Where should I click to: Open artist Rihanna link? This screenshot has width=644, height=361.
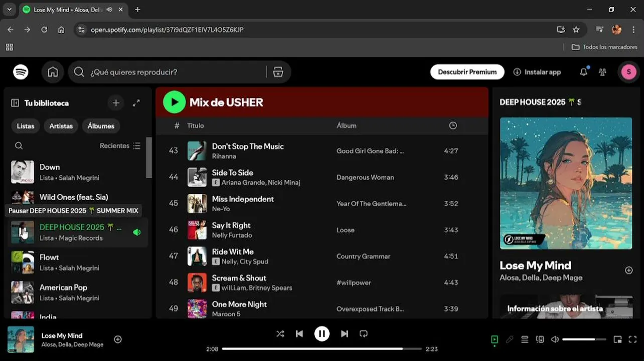click(x=224, y=156)
